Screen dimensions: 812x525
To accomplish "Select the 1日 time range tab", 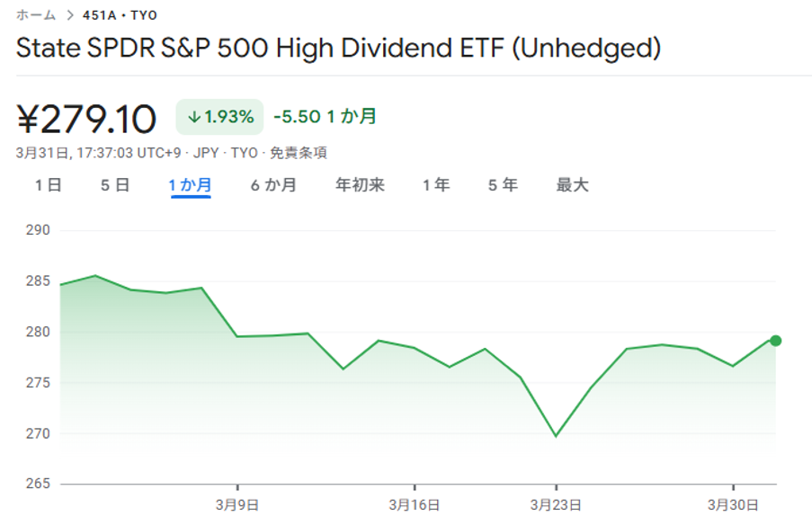I will (x=49, y=185).
